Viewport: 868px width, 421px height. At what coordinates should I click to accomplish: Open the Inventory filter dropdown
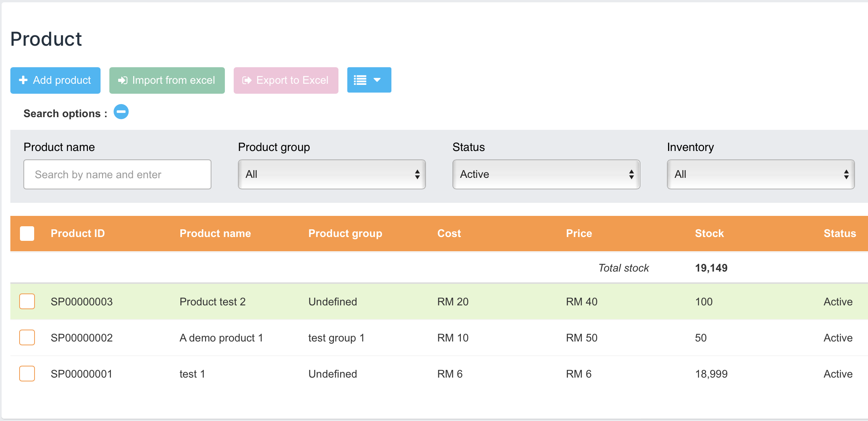[x=761, y=174]
